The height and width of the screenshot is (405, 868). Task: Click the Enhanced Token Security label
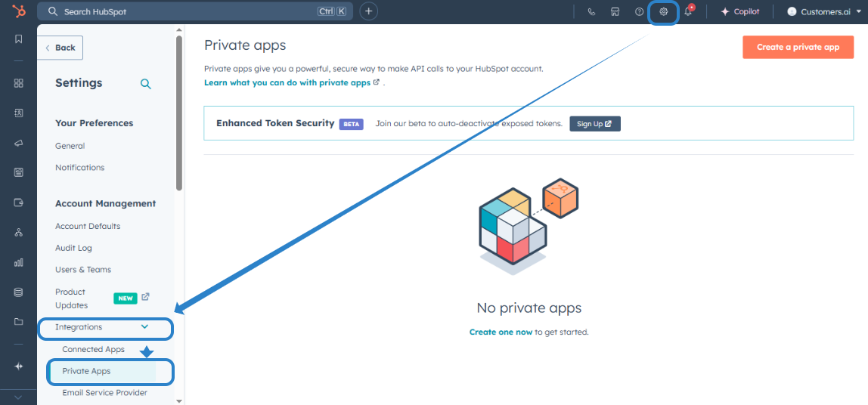click(x=276, y=123)
